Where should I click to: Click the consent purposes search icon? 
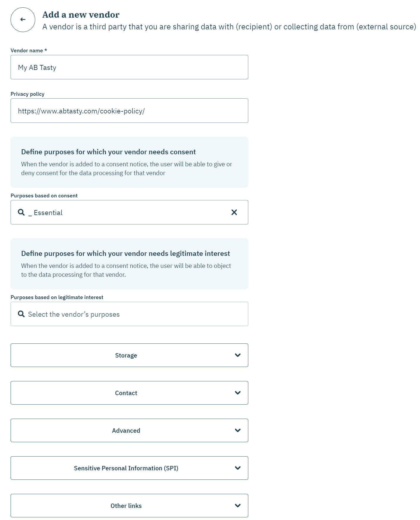point(21,212)
